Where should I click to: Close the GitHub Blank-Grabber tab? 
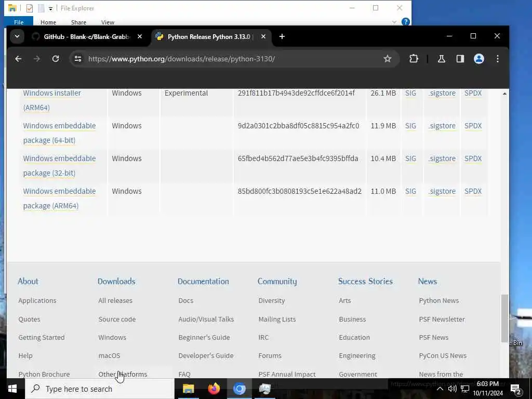[x=139, y=36]
